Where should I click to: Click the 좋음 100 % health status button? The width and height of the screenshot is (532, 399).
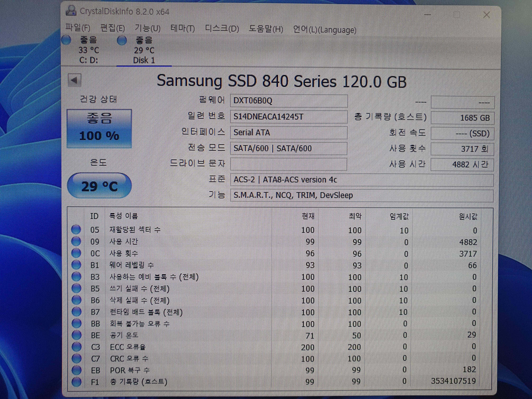coord(99,129)
